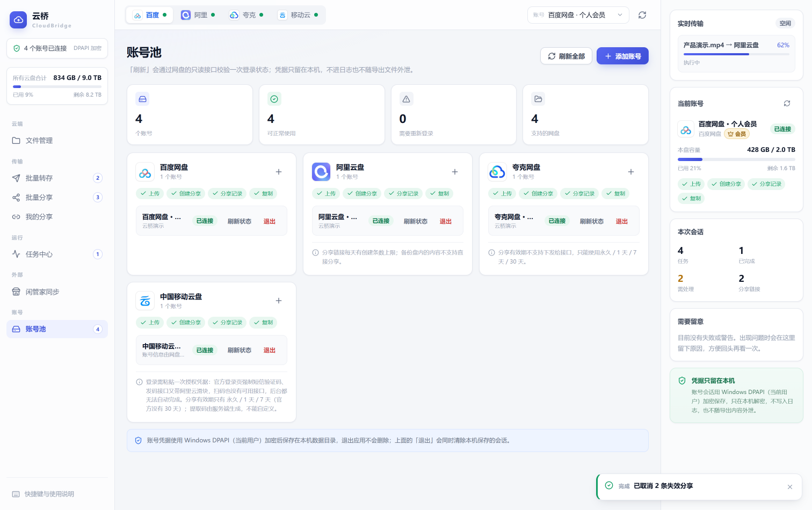Image resolution: width=812 pixels, height=510 pixels.
Task: Switch to the 夸克 drive tab
Action: pyautogui.click(x=247, y=15)
